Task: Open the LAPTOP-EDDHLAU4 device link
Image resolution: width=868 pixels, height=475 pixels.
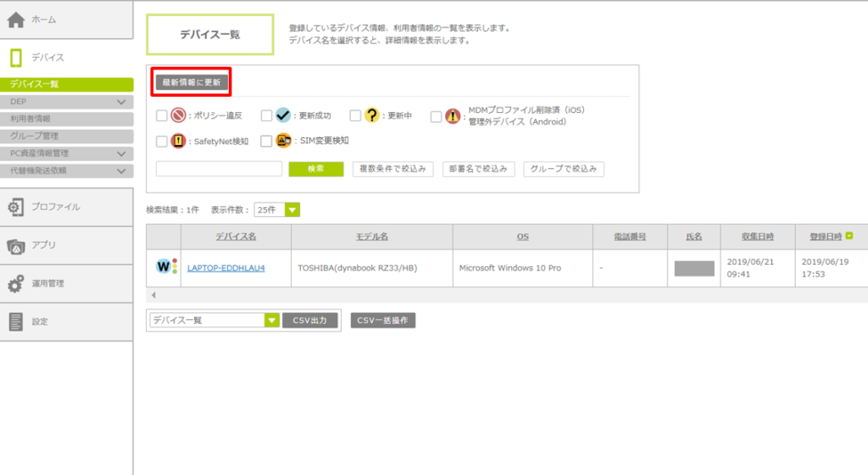Action: (225, 268)
